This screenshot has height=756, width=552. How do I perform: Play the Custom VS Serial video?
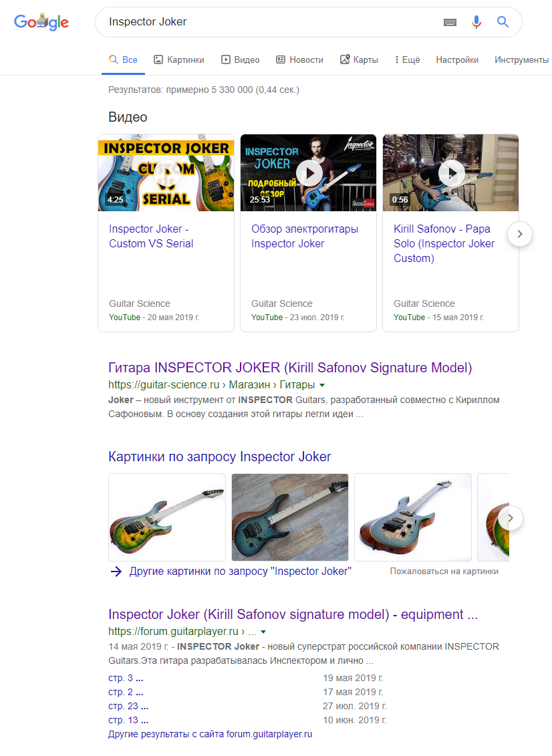click(x=166, y=172)
